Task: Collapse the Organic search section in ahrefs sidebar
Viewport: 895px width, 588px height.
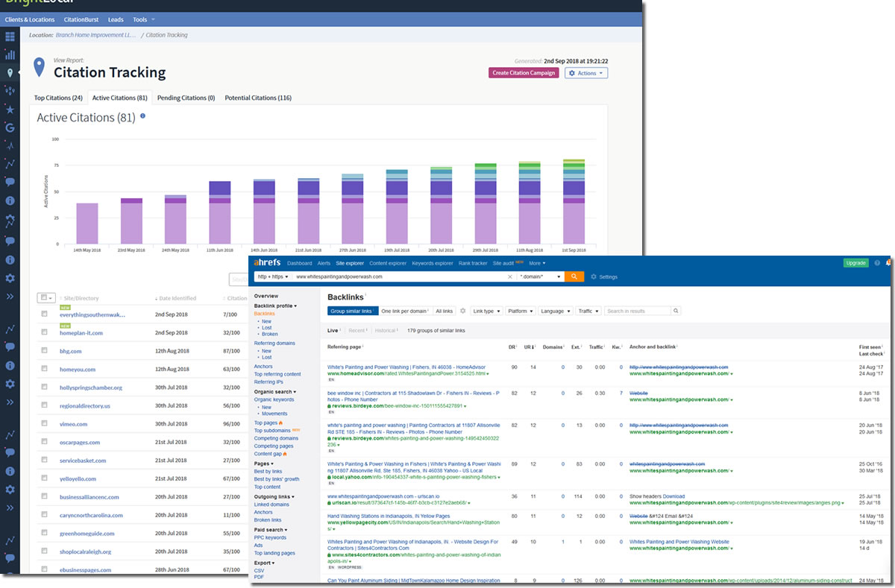Action: pos(275,391)
